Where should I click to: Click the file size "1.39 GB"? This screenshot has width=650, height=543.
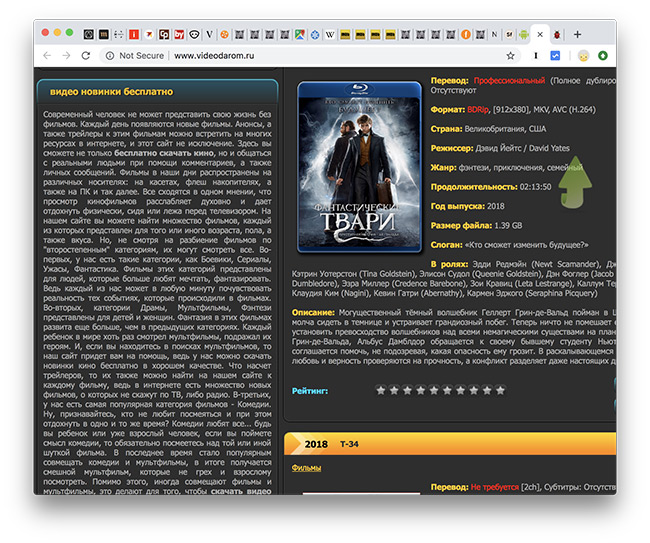point(508,225)
